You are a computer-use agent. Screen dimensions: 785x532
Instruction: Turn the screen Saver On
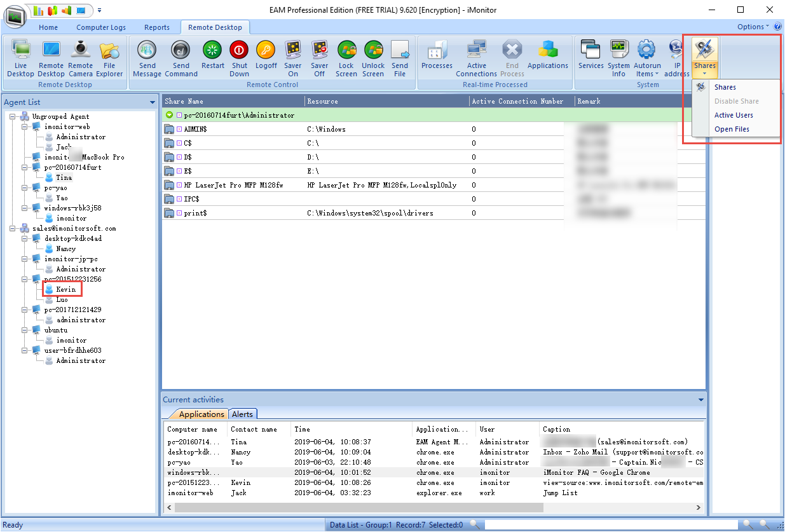[x=293, y=58]
